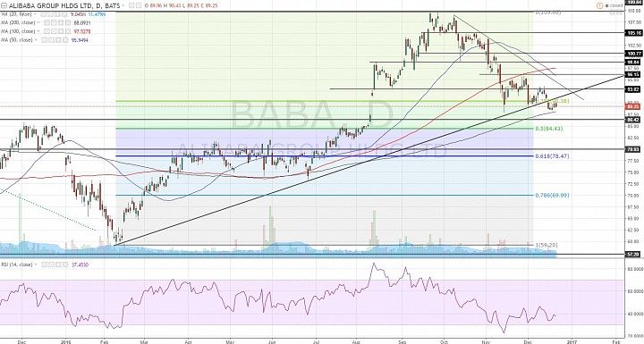Remove MA (100, close) with its X icon

point(68,31)
